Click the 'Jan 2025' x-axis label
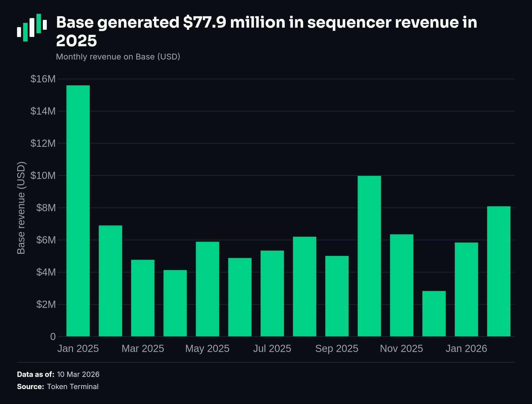The image size is (532, 404). pos(78,348)
